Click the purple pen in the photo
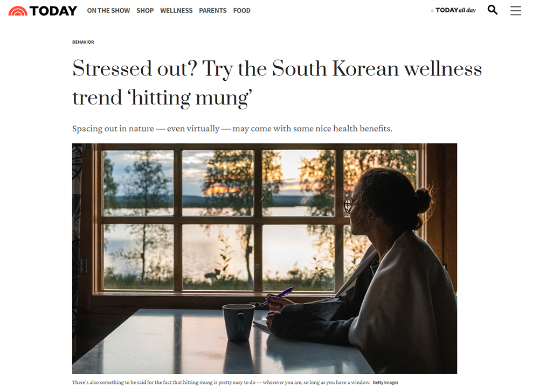Viewport: 539px width, 392px height. click(x=278, y=296)
